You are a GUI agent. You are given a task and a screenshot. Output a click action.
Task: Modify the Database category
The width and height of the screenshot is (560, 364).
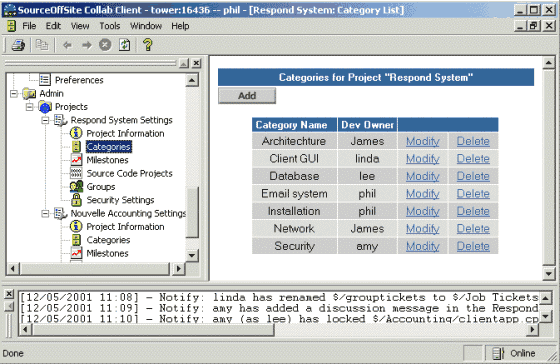click(423, 176)
